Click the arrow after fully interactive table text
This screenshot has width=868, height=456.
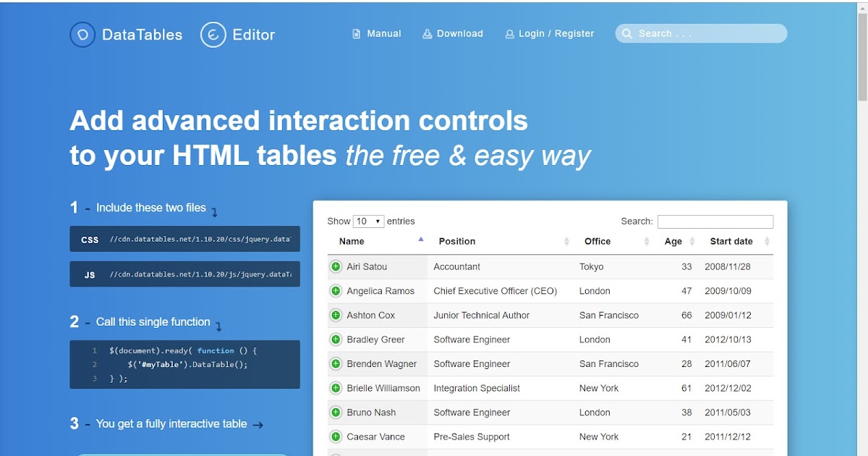(258, 425)
